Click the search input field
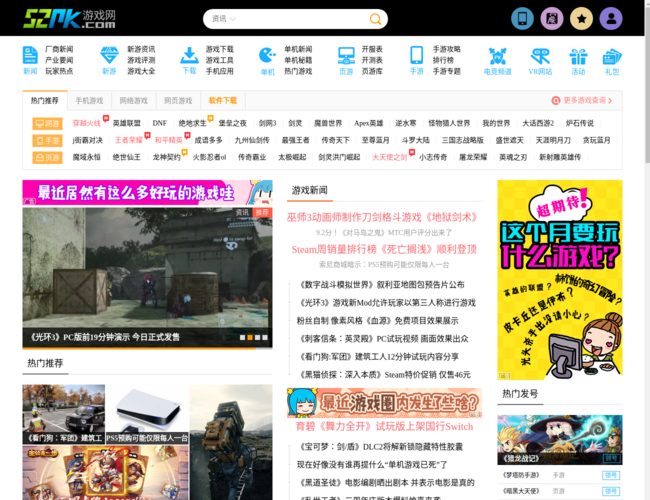 [302, 19]
